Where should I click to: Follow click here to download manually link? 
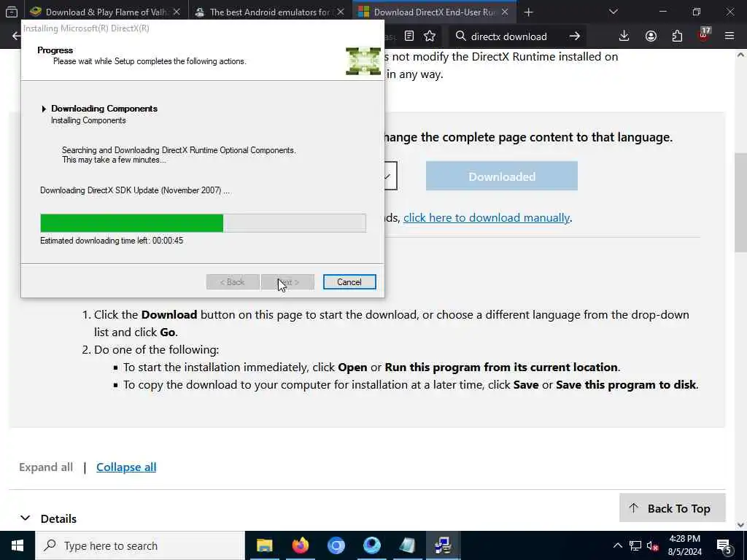(x=487, y=217)
